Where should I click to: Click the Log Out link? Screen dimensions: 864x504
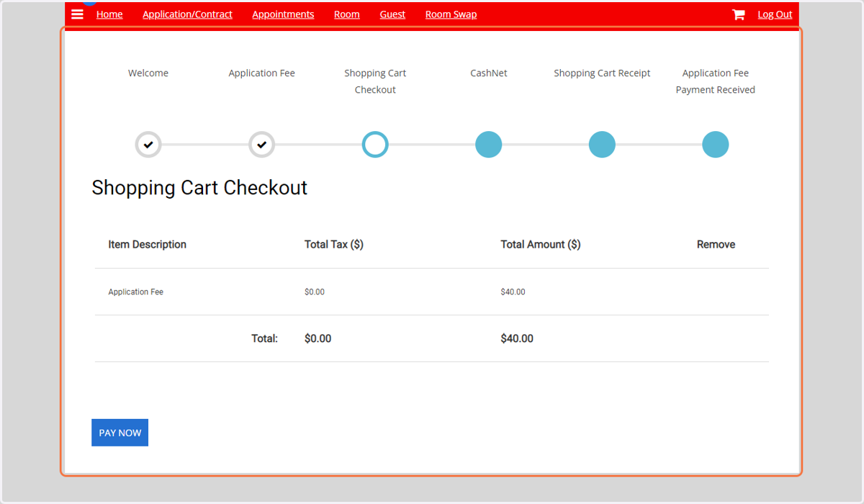tap(775, 14)
